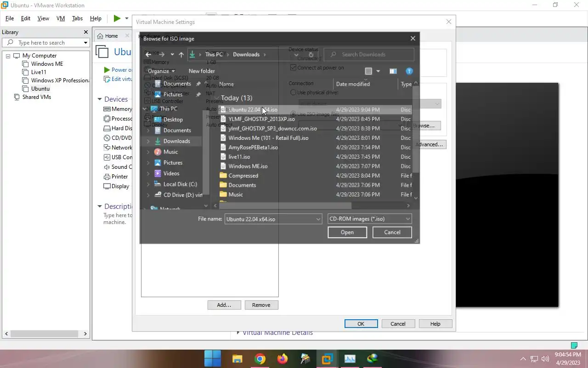Select YLMF_GHOSTXP_2013XP.iso file

click(x=261, y=119)
